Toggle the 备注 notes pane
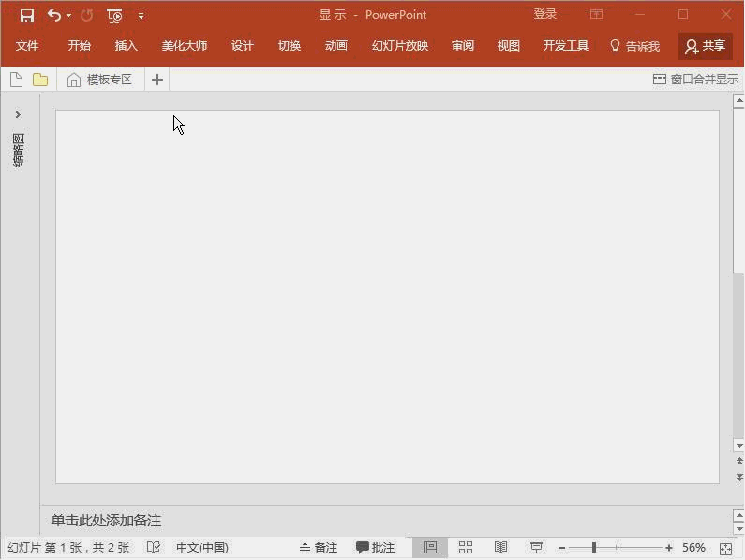The width and height of the screenshot is (745, 560). (x=319, y=548)
